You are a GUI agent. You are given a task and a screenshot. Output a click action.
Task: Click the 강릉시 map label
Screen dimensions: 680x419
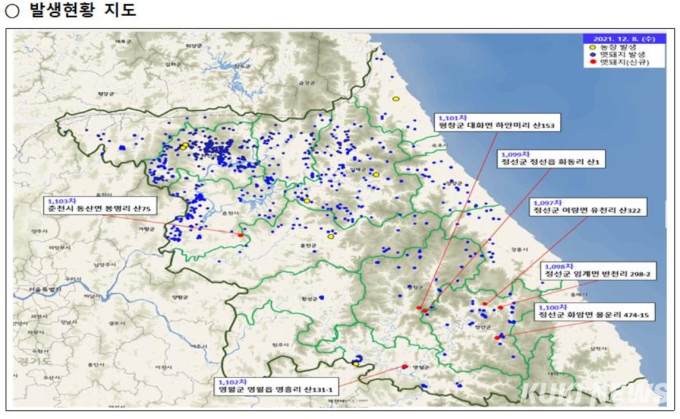pyautogui.click(x=520, y=249)
